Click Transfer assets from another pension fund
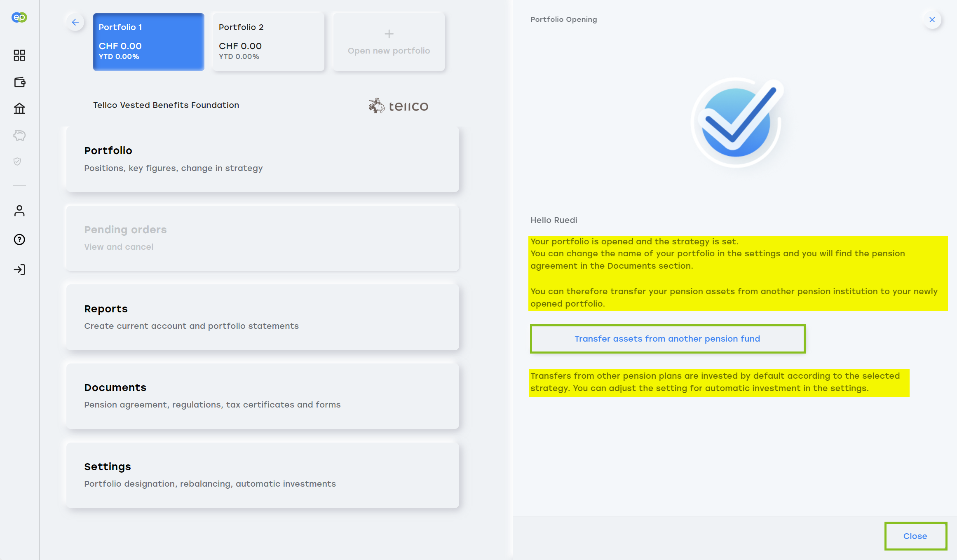Viewport: 957px width, 560px height. tap(667, 339)
